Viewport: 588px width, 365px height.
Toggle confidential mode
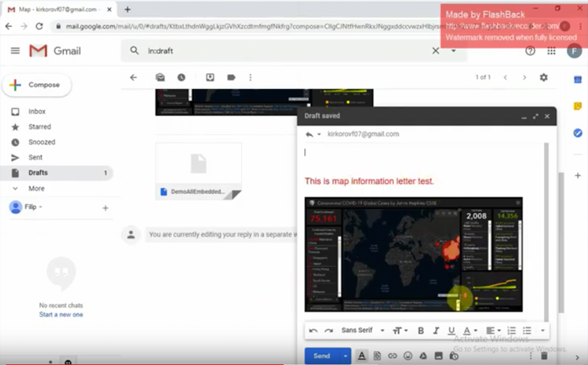click(x=454, y=356)
